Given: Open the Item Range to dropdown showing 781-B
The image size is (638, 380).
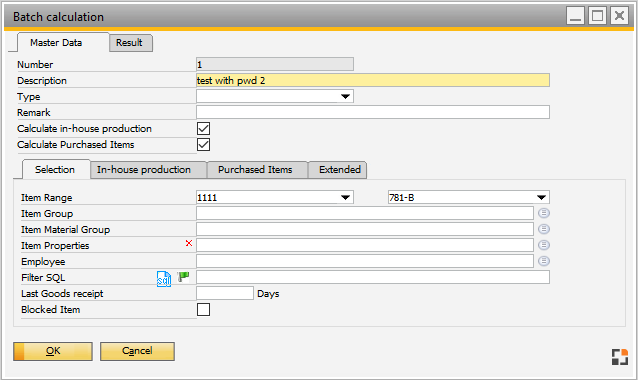Looking at the screenshot, I should (541, 197).
